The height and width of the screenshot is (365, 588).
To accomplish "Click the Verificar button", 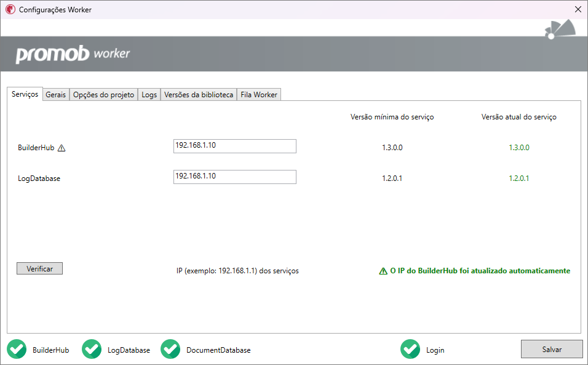I will [40, 268].
